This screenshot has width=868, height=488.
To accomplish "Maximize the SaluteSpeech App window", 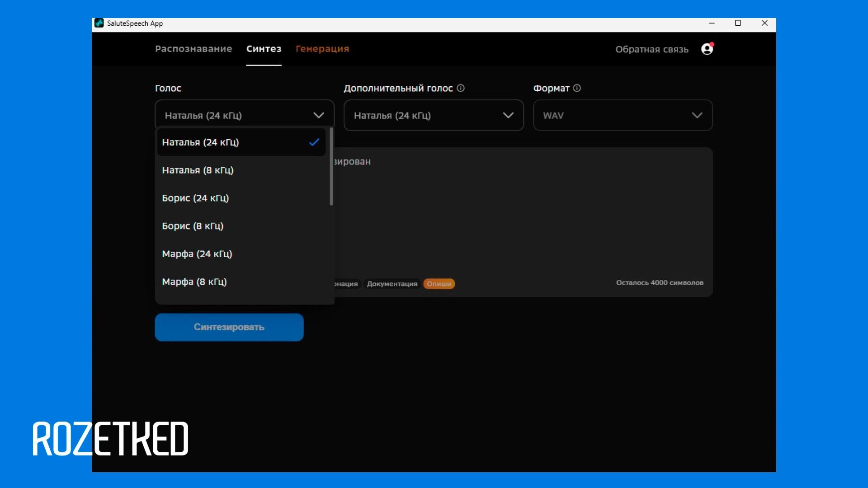I will pyautogui.click(x=738, y=23).
